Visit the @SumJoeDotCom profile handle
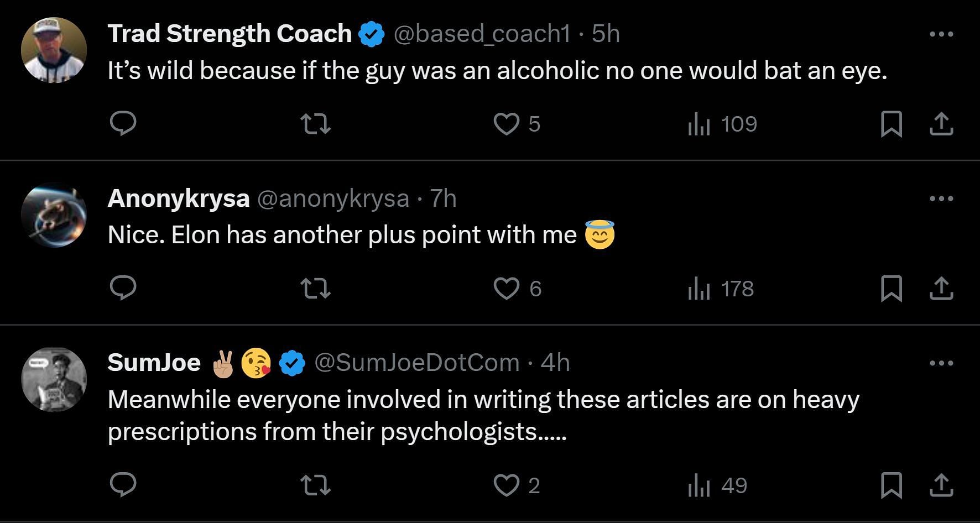 click(417, 363)
